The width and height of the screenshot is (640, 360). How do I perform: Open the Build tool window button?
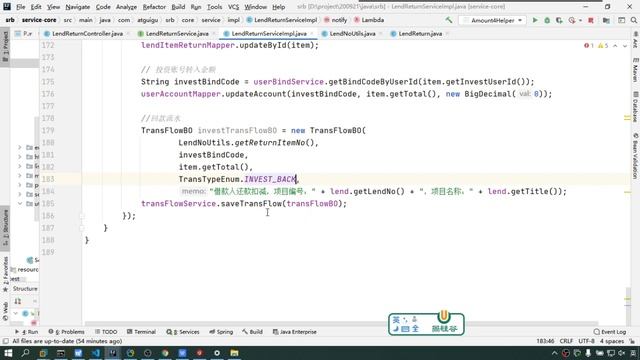coord(252,332)
